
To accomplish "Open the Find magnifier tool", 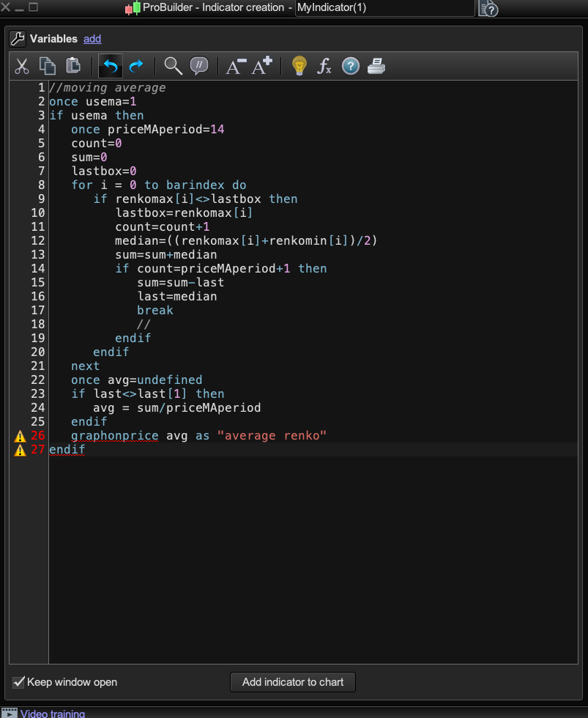I will tap(173, 66).
